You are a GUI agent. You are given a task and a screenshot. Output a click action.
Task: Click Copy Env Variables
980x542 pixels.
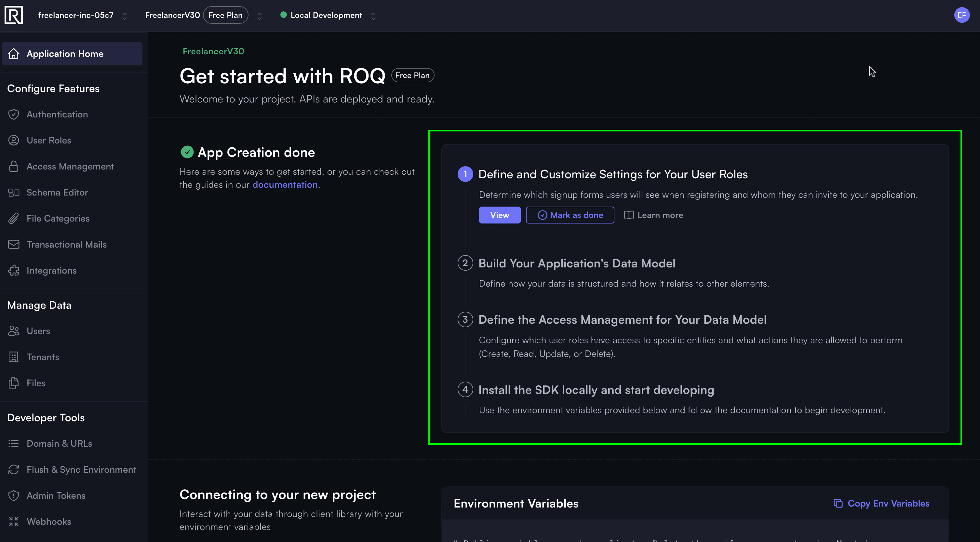881,503
